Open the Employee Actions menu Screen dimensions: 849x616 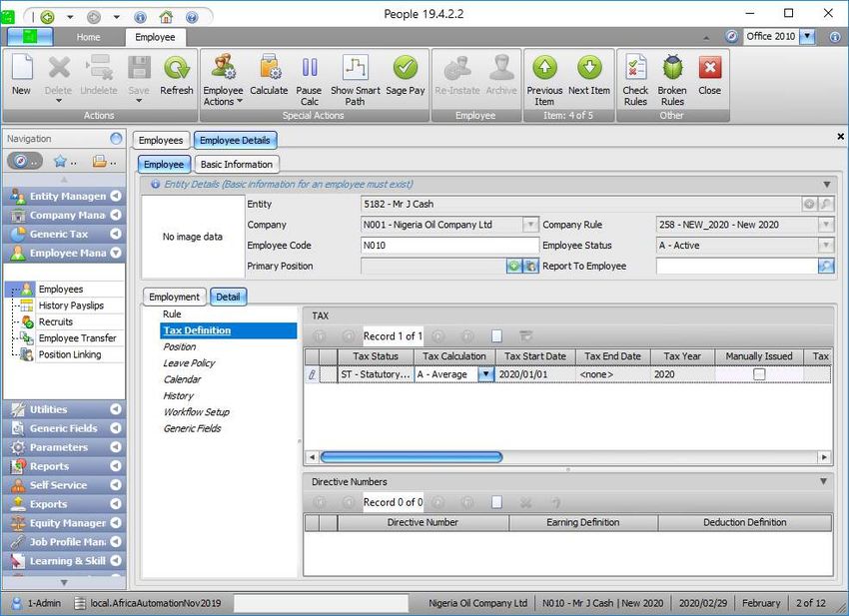tap(223, 80)
